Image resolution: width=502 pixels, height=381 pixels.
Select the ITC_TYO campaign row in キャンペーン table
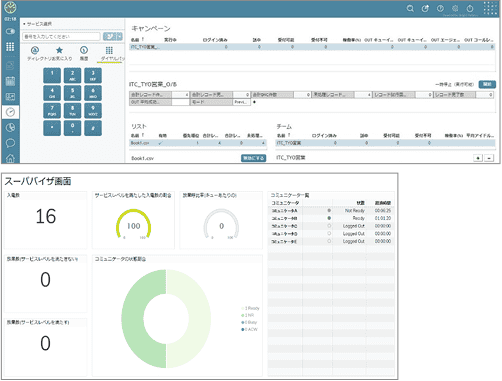pos(312,47)
